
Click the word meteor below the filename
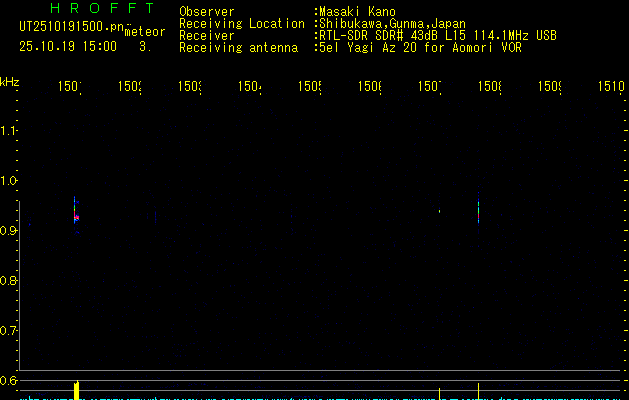coord(145,32)
